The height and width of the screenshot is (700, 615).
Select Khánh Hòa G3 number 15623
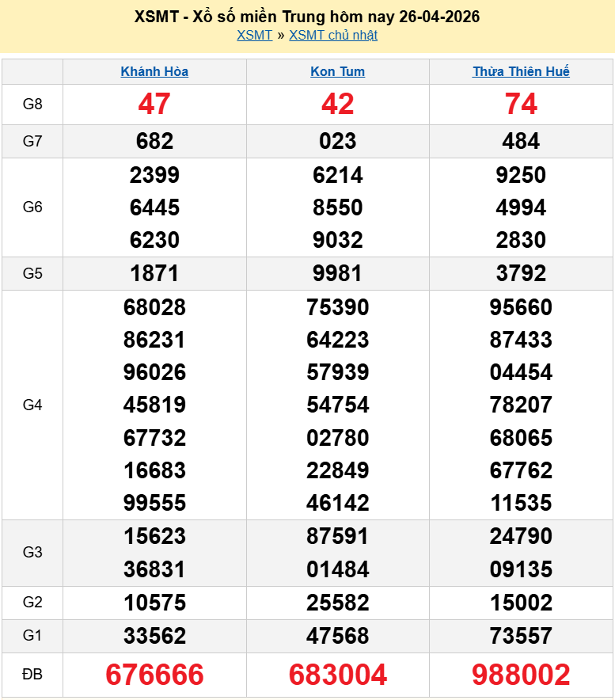(154, 537)
